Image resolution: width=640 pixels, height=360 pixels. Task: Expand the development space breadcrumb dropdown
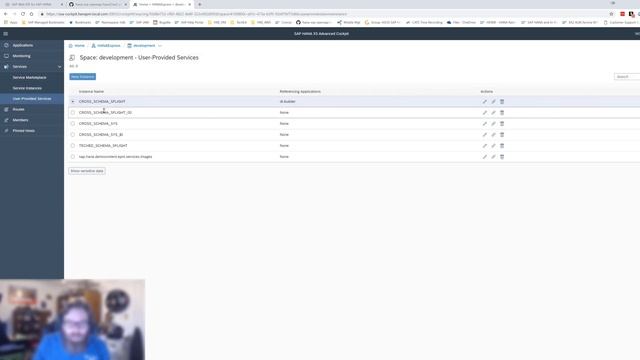coord(160,46)
